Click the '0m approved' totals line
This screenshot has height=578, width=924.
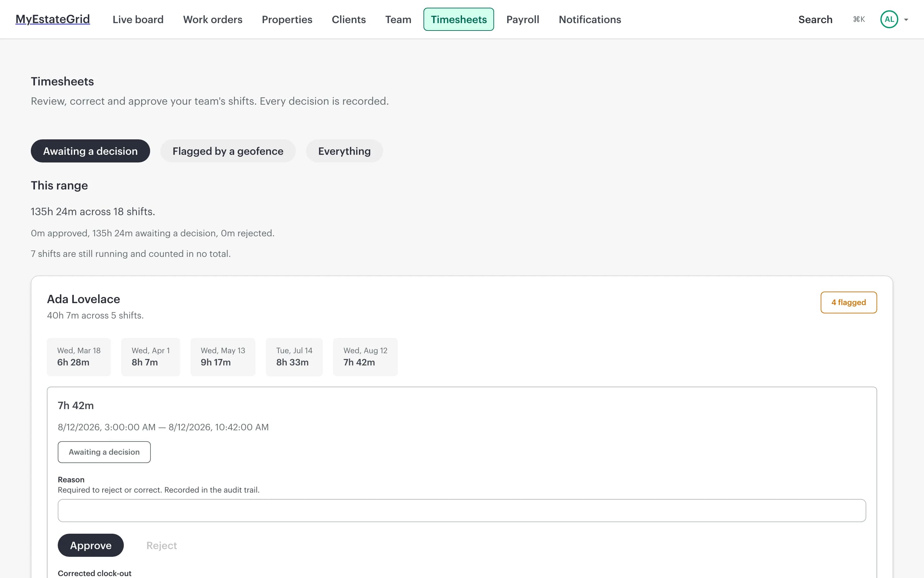point(152,233)
